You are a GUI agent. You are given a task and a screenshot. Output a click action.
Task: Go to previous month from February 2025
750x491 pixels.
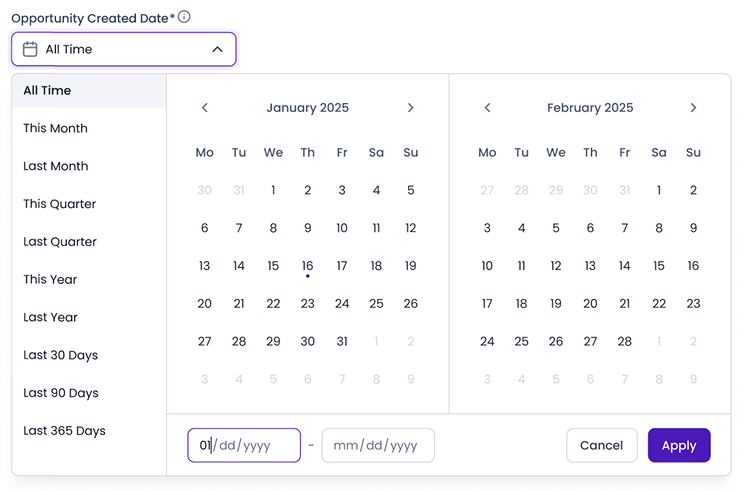(x=487, y=108)
